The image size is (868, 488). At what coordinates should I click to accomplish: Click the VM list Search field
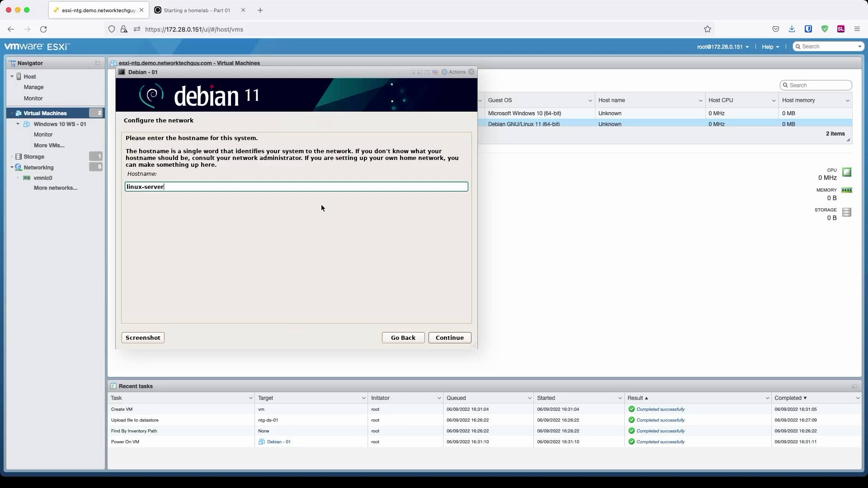tap(816, 85)
